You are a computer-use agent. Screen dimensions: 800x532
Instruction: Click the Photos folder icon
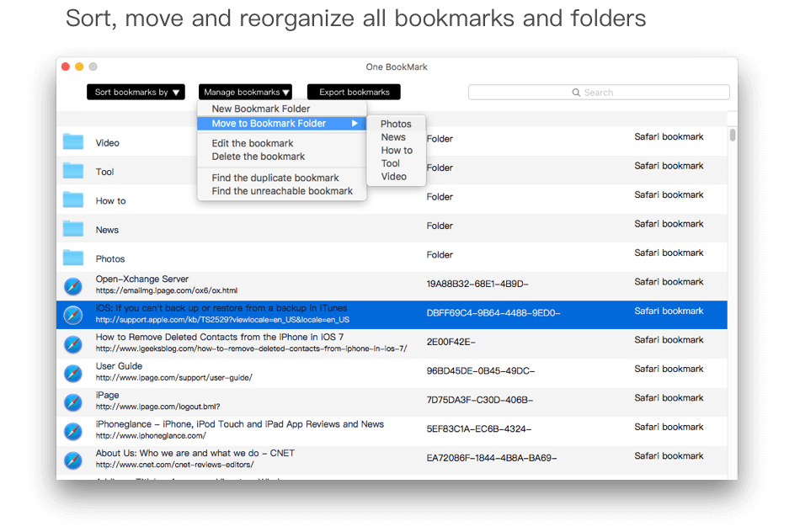point(73,258)
